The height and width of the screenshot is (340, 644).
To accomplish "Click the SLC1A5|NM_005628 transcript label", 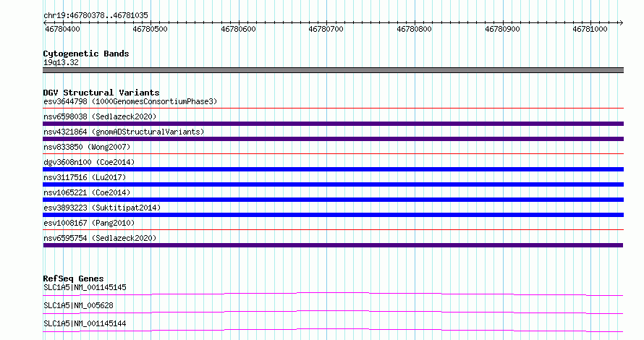I will tap(78, 305).
